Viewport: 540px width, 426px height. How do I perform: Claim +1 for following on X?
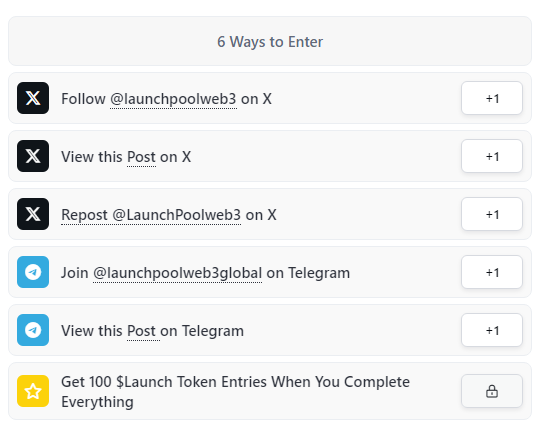tap(492, 98)
